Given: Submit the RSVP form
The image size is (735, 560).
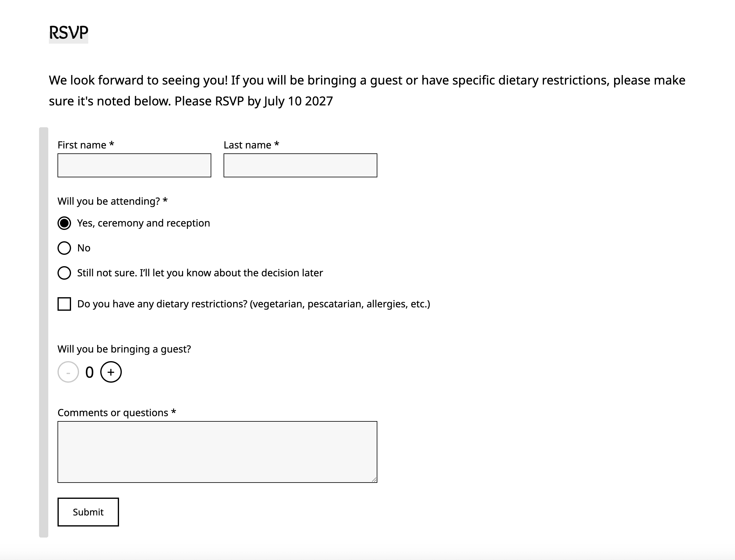Looking at the screenshot, I should (x=88, y=512).
